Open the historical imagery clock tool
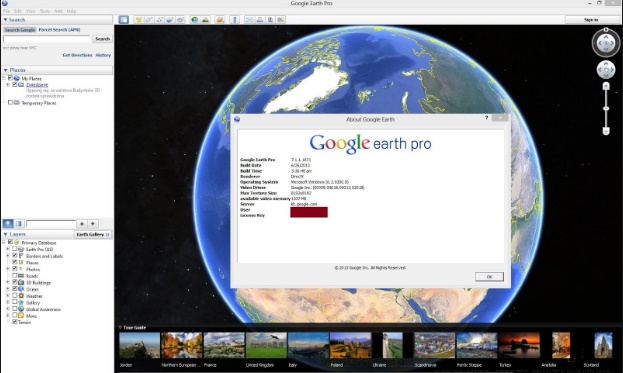The height and width of the screenshot is (373, 623). [194, 19]
